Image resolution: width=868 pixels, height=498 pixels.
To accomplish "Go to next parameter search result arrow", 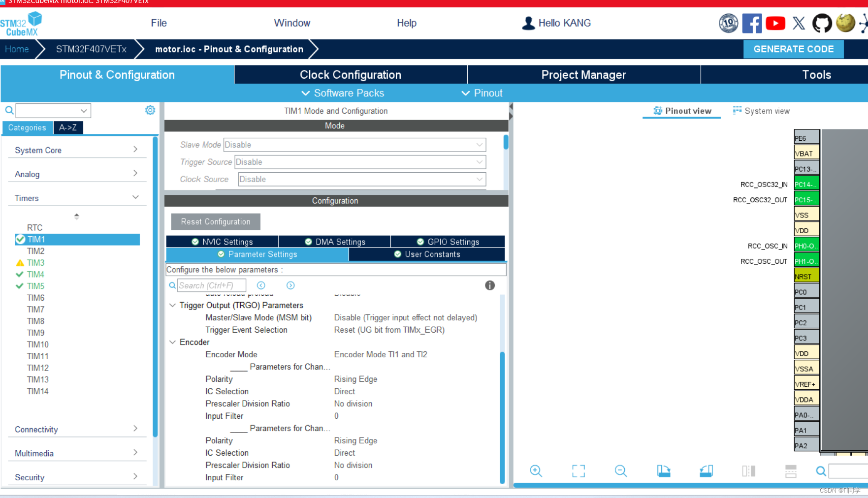I will point(290,285).
